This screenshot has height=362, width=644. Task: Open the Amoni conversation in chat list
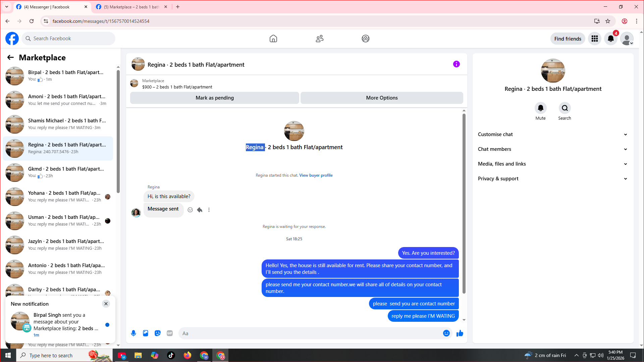coord(58,100)
